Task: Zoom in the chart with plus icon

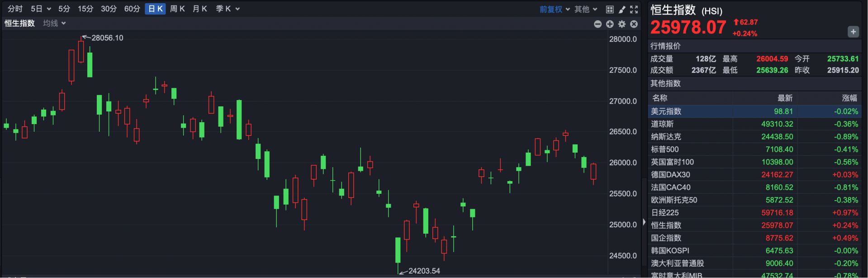Action: 610,24
